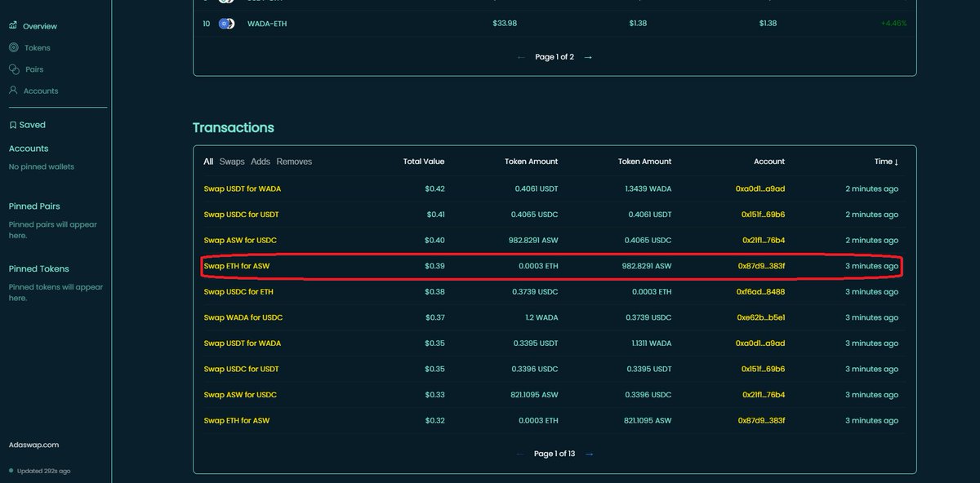Open Swap ETH for ASW $0.39 transaction
The image size is (980, 483).
coord(237,266)
